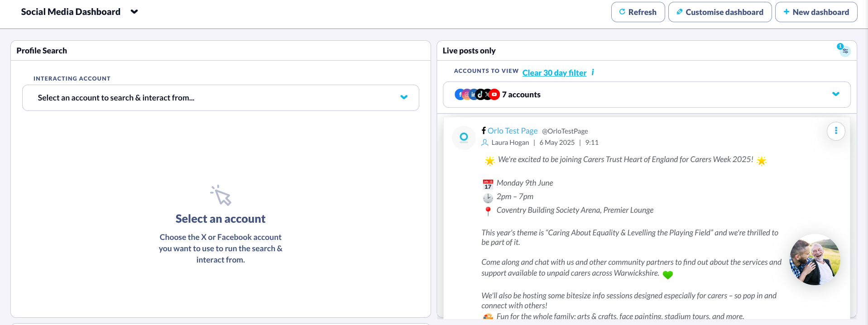Click the TikTok icon in accounts selector
Image resolution: width=868 pixels, height=325 pixels.
[x=480, y=95]
